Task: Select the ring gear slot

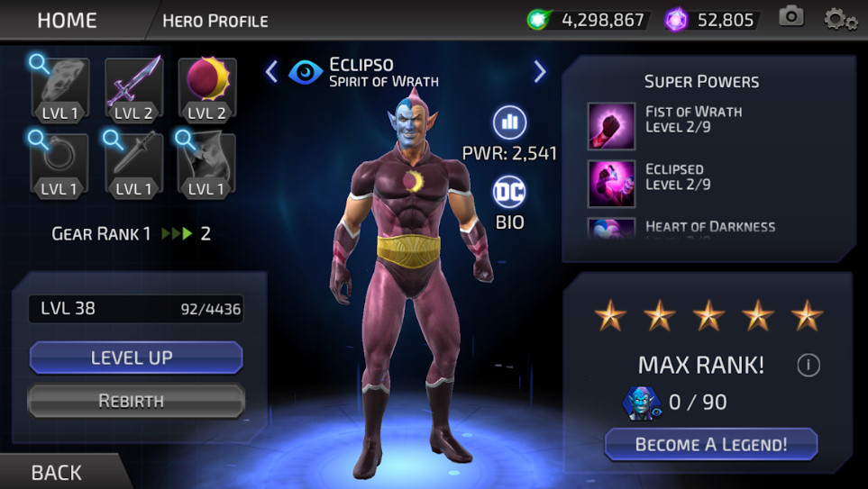Action: point(59,166)
